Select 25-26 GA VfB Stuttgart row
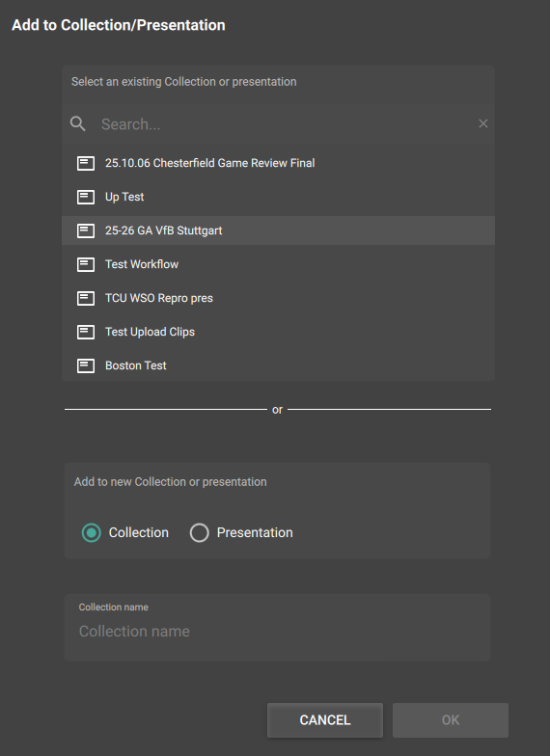 pos(278,230)
